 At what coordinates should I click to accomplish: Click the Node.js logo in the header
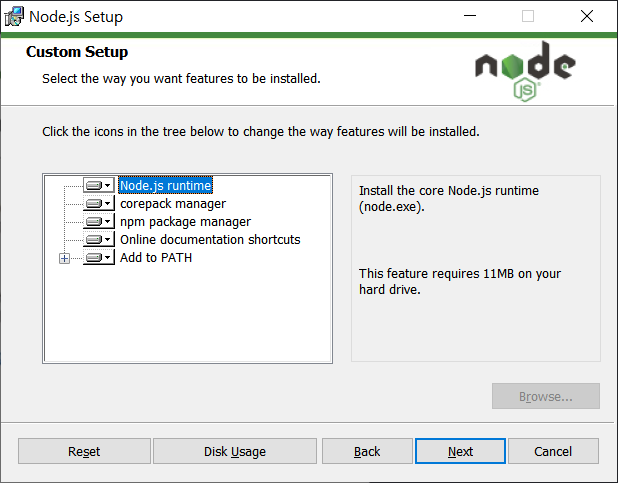(525, 71)
